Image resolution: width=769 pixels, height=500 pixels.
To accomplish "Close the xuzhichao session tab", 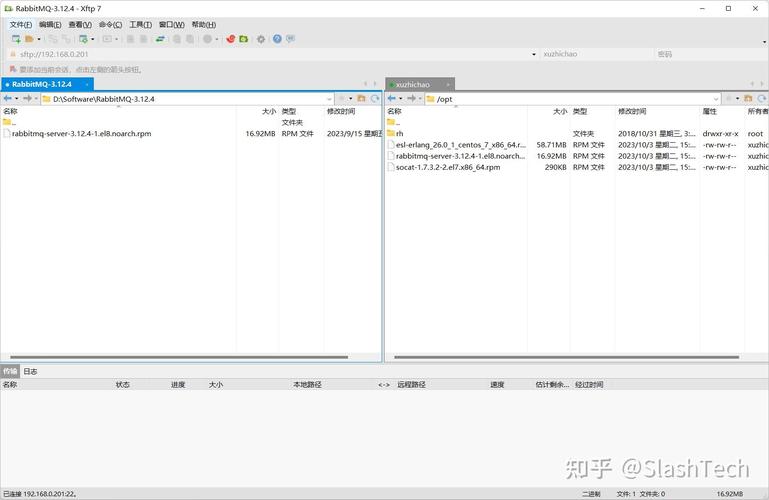I will [x=447, y=85].
